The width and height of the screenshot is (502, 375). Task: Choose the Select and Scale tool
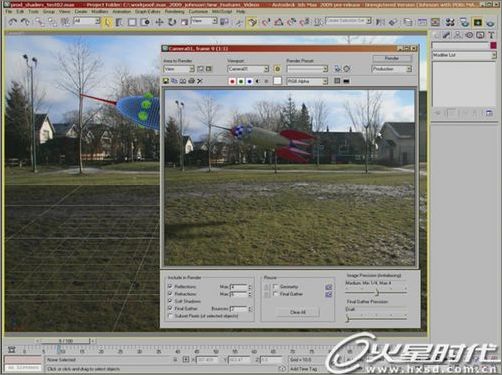pyautogui.click(x=184, y=22)
